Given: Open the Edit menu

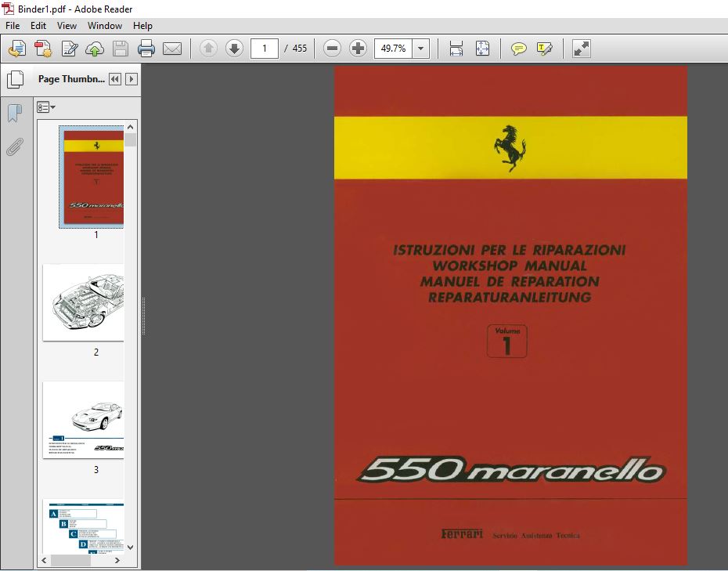Looking at the screenshot, I should [x=38, y=26].
